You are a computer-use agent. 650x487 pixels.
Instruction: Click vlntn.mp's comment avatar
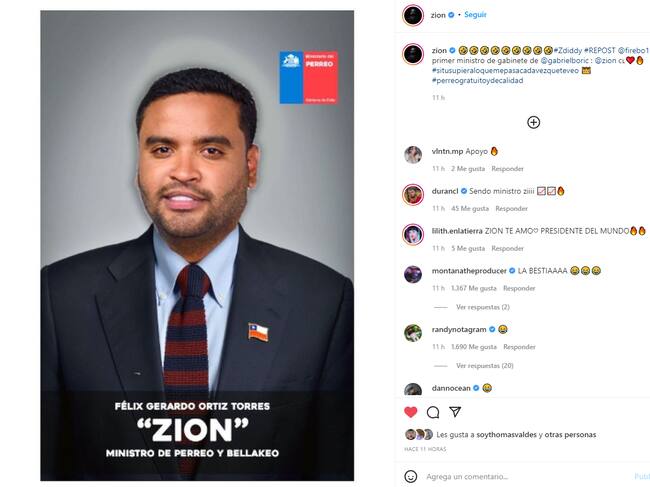coord(412,154)
